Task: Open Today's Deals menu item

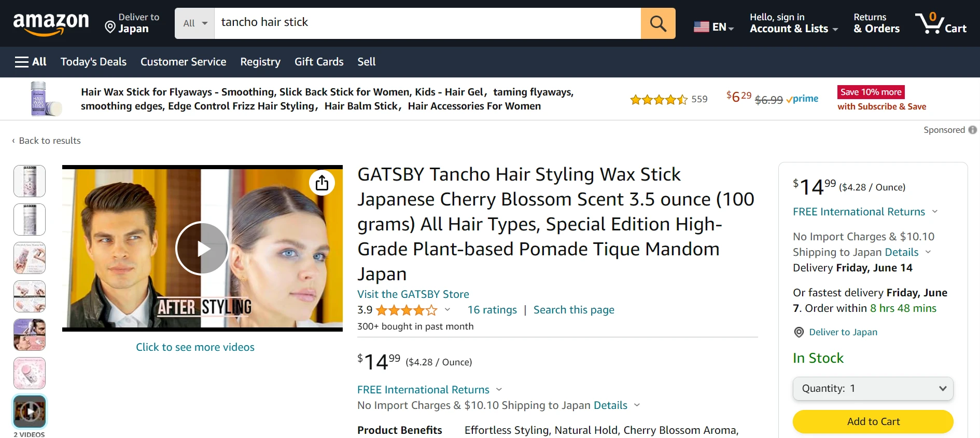Action: pos(93,62)
